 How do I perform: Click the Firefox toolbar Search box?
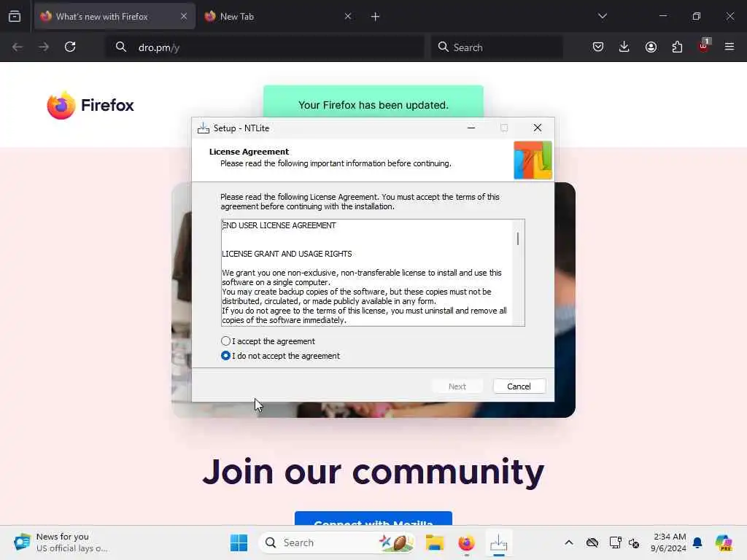click(497, 47)
